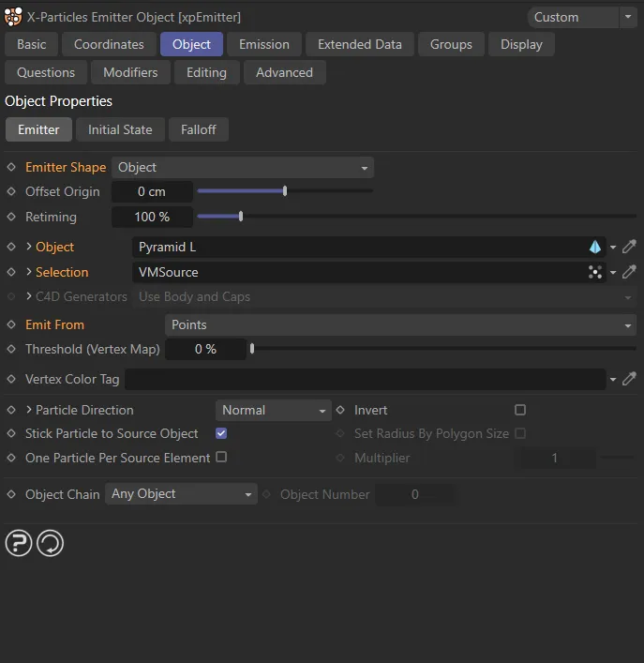Select the Initial State sub-tab

120,129
